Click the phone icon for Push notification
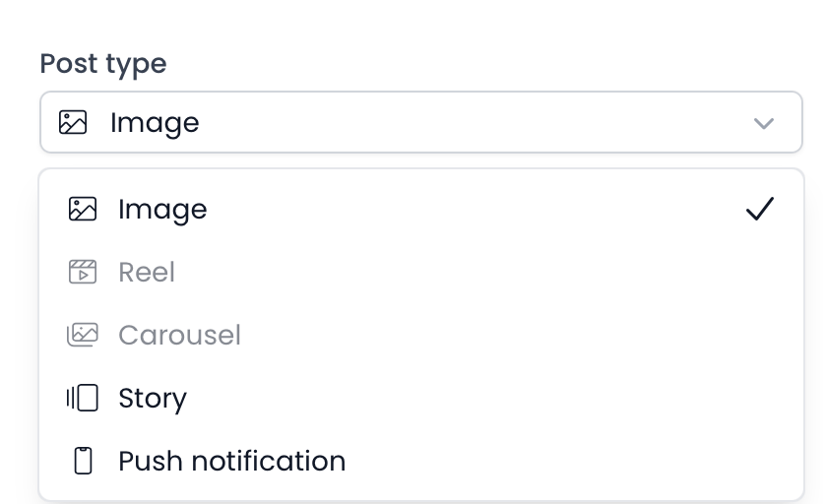 tap(84, 461)
